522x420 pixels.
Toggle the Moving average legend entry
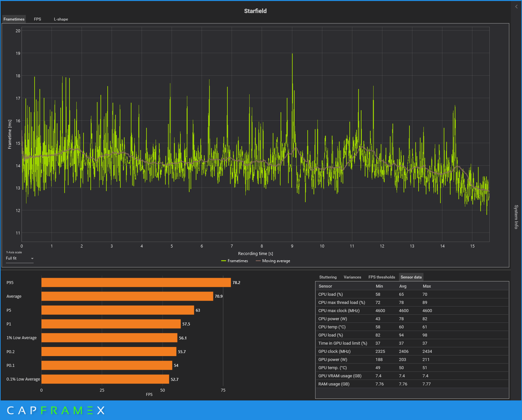tap(273, 261)
